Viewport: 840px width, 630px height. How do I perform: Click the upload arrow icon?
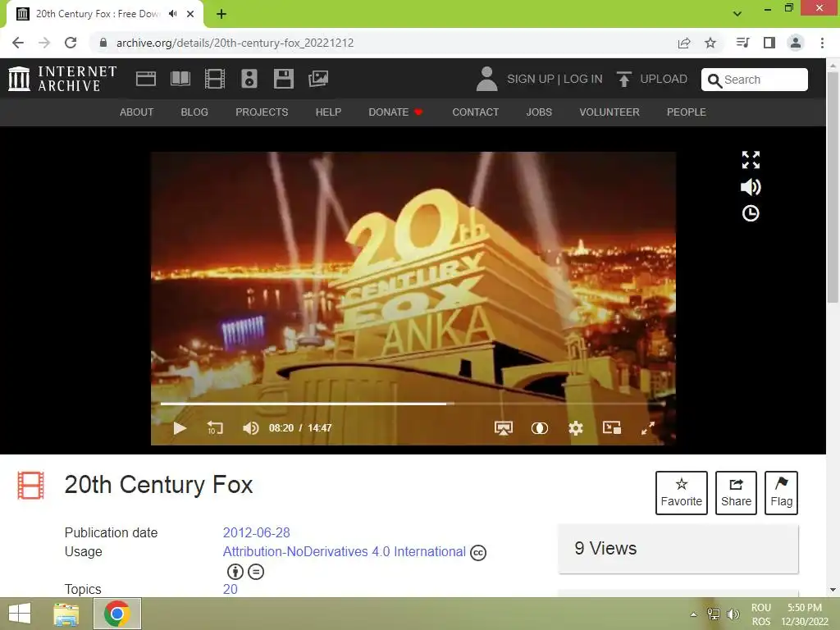[x=623, y=79]
